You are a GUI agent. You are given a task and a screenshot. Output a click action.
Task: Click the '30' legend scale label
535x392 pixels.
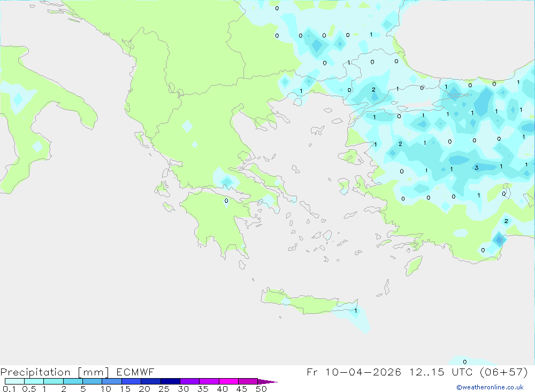pyautogui.click(x=184, y=389)
